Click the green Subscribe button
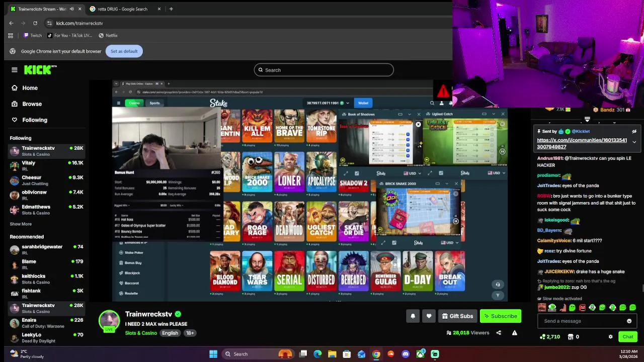 pos(501,316)
